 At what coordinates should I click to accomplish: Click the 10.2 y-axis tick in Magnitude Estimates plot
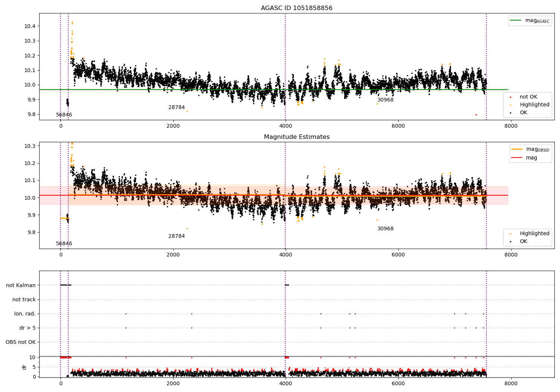30,164
